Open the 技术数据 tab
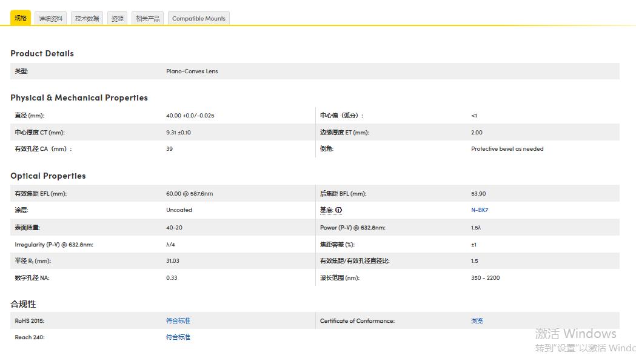Image resolution: width=636 pixels, height=364 pixels. pos(87,19)
